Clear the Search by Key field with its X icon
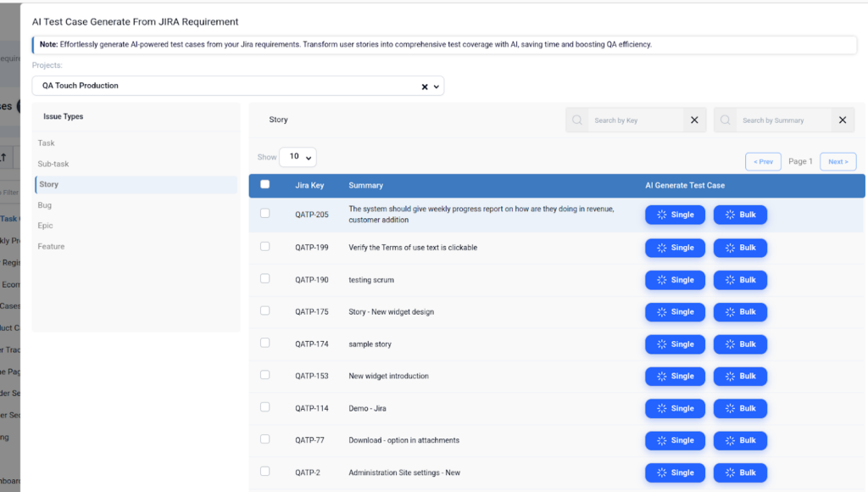868x492 pixels. coord(694,120)
